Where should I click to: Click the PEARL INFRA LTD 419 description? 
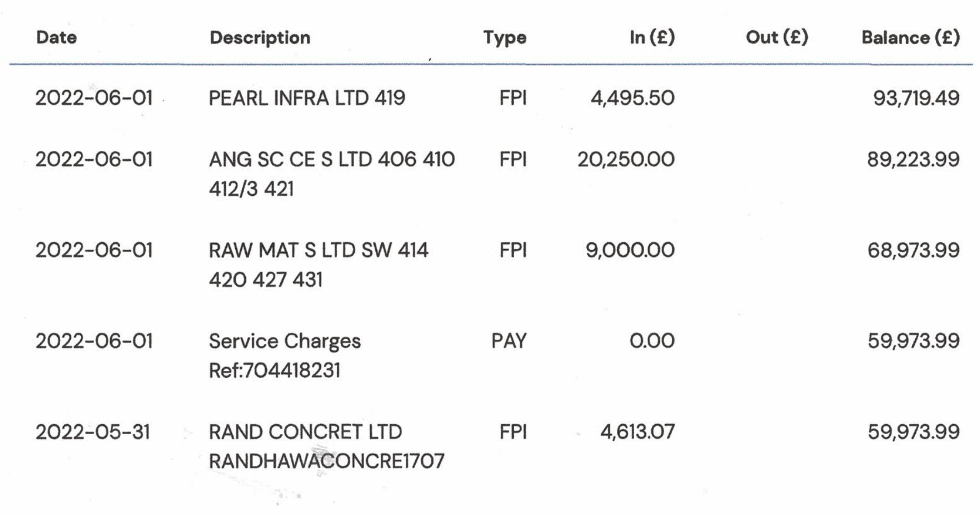tap(307, 98)
